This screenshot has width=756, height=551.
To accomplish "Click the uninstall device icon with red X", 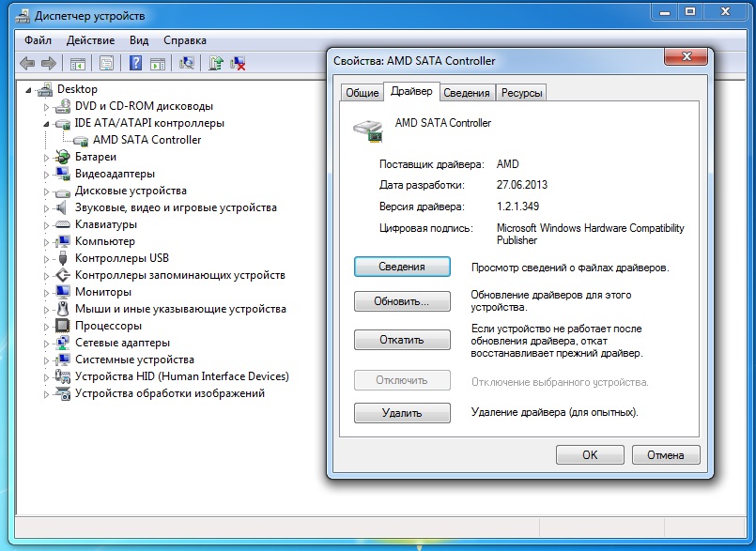I will coord(239,63).
